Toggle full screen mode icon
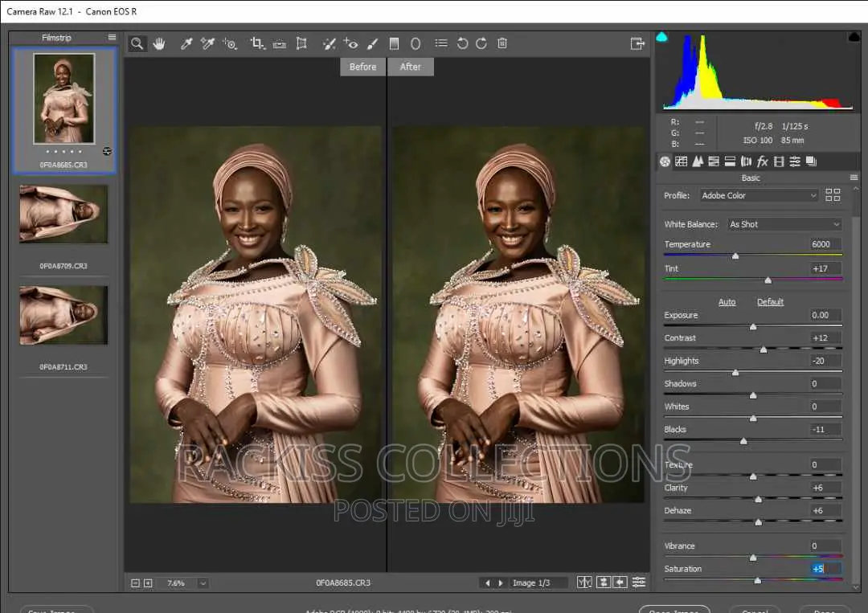The image size is (868, 613). 637,43
